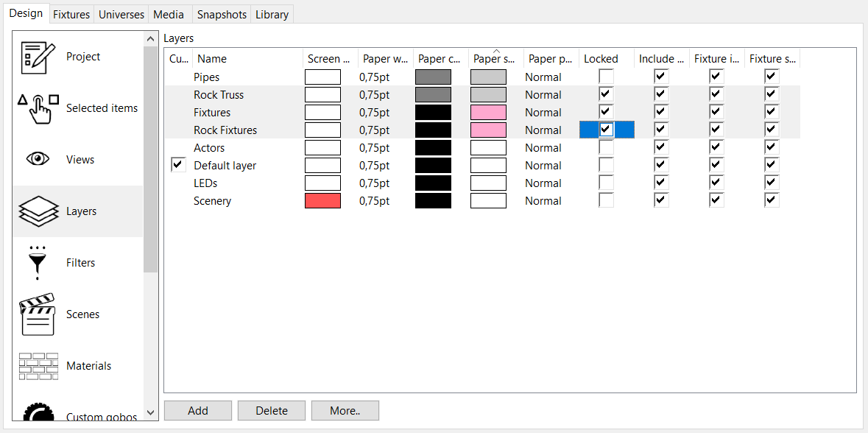Open the Project section icon

(38, 57)
